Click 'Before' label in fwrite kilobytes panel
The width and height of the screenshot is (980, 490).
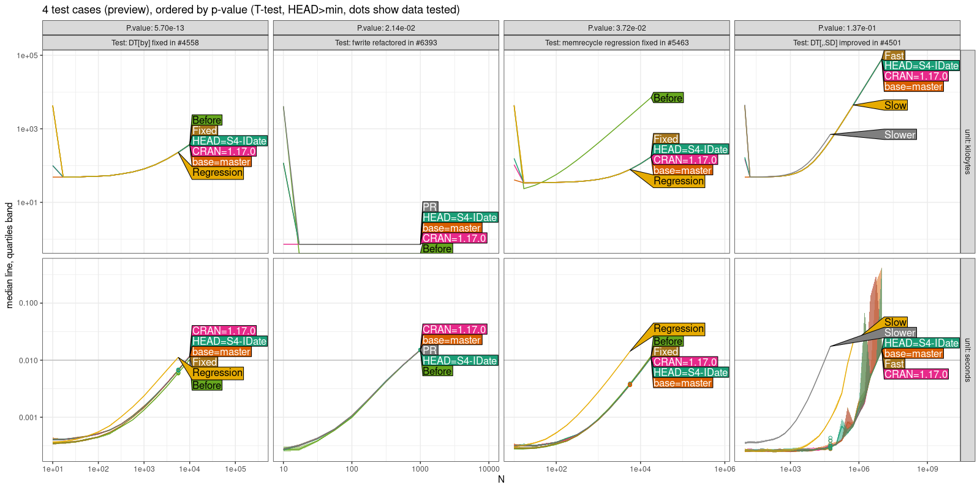pos(437,249)
